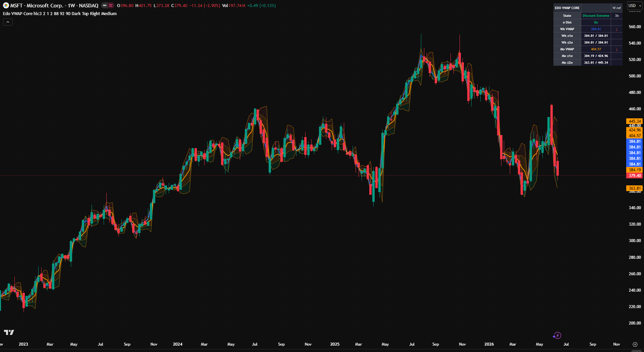The height and width of the screenshot is (352, 644).
Task: Collapse the indicator legend with the chevron
Action: tap(8, 22)
